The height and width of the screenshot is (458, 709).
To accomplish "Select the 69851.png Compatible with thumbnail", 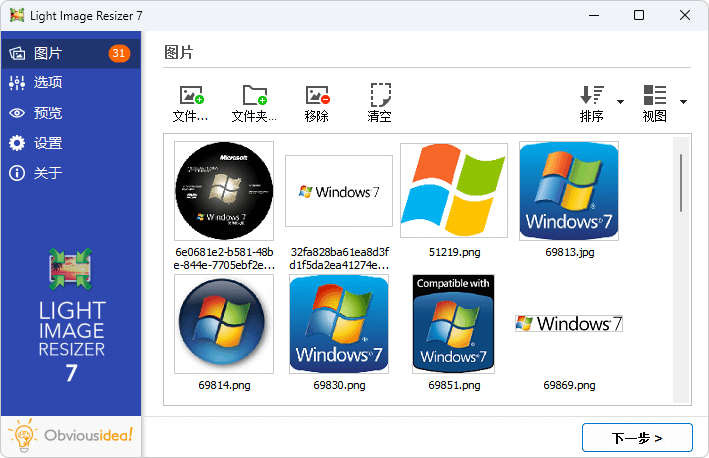I will click(454, 324).
